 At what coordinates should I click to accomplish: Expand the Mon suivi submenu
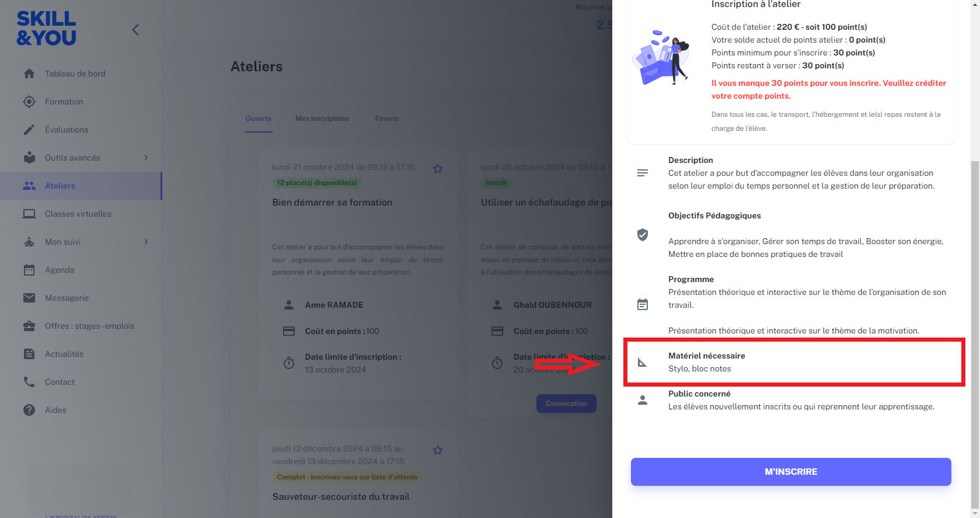(x=146, y=242)
